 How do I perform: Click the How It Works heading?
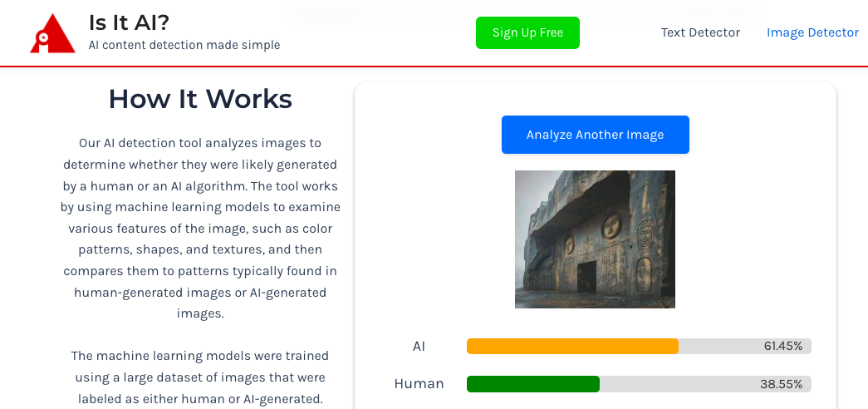click(200, 99)
